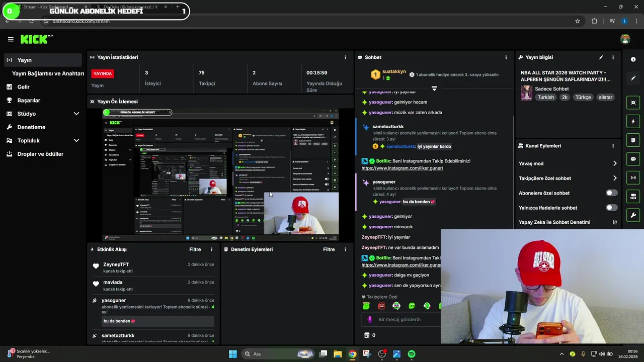
Task: Open the instagram.com/ilker.guner link
Action: (402, 168)
